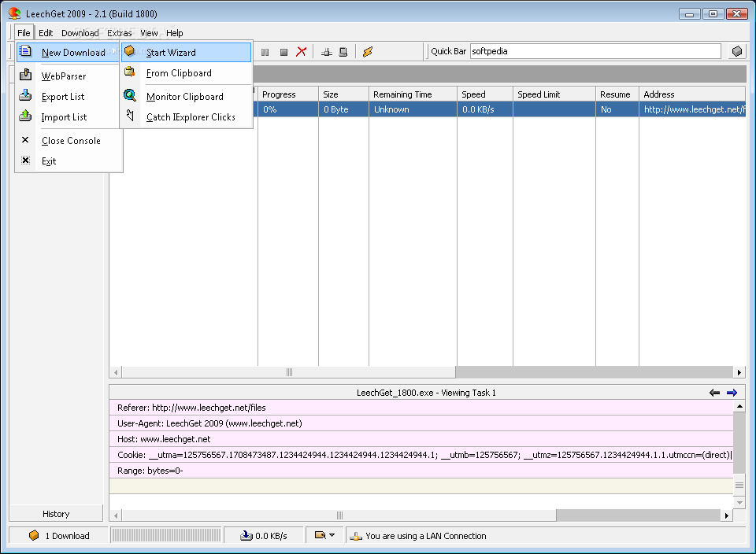Click the Quick Bar go cube button

[737, 51]
